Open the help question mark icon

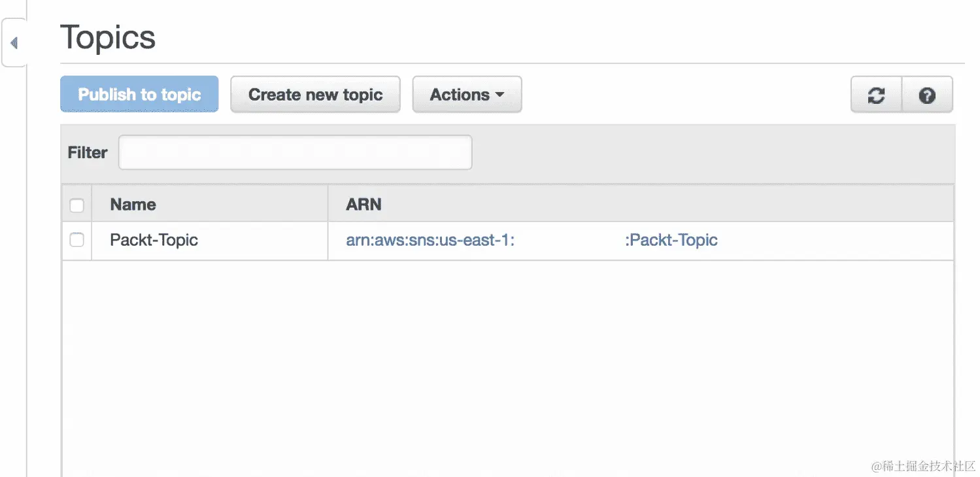point(926,95)
